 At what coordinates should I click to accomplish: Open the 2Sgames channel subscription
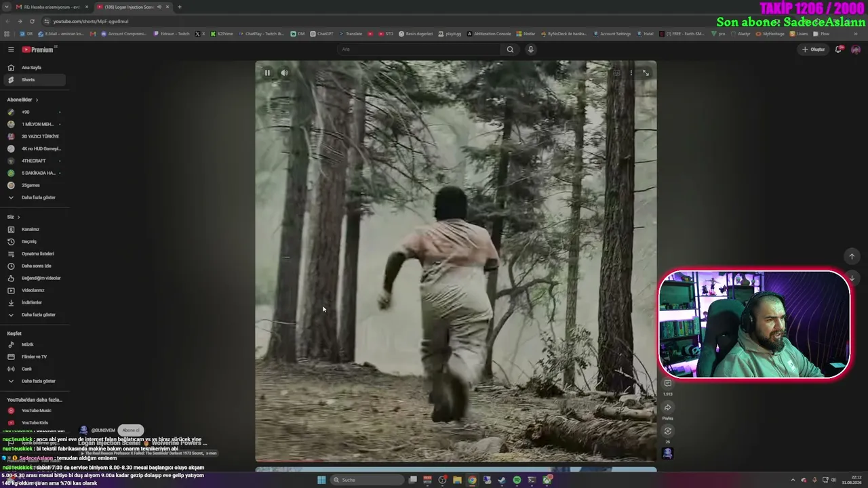(34, 185)
